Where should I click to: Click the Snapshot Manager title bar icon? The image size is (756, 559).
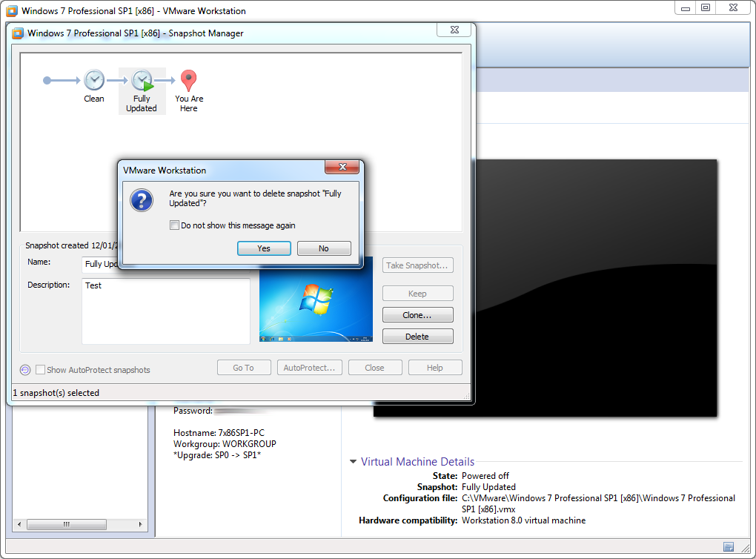[x=18, y=33]
